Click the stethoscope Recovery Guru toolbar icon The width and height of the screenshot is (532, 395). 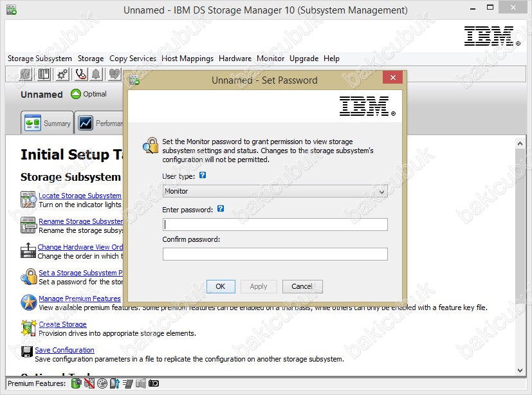point(81,74)
